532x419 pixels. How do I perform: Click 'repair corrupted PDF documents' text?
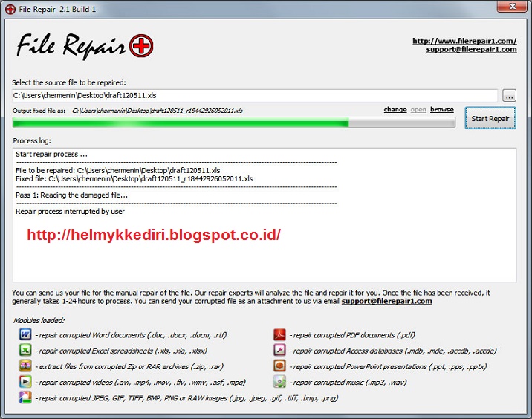pyautogui.click(x=352, y=335)
